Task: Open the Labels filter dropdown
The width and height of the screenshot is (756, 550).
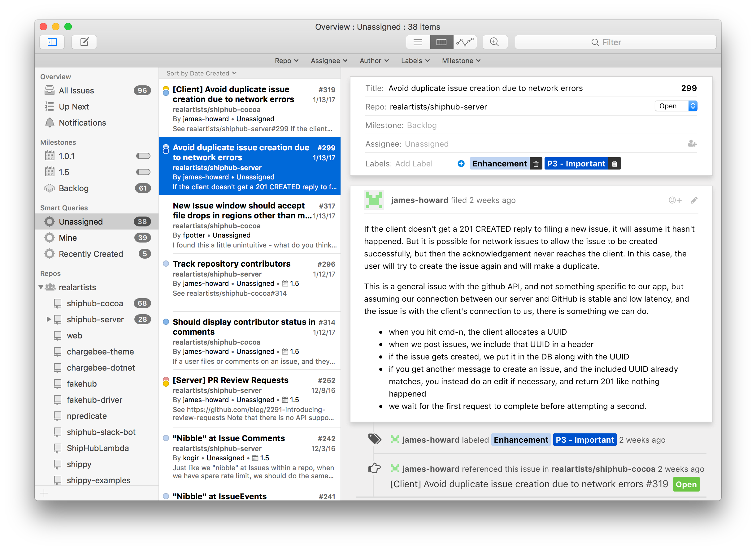Action: tap(415, 61)
